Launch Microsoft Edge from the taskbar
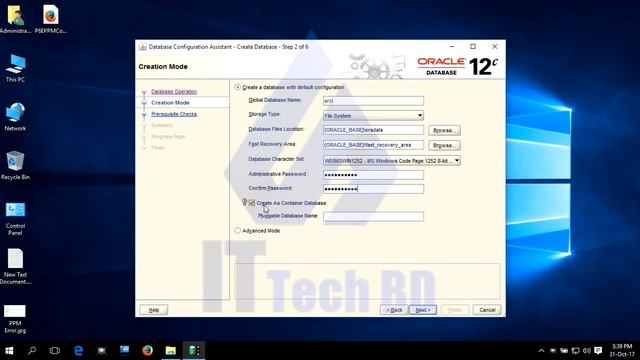The width and height of the screenshot is (640, 360). click(78, 351)
